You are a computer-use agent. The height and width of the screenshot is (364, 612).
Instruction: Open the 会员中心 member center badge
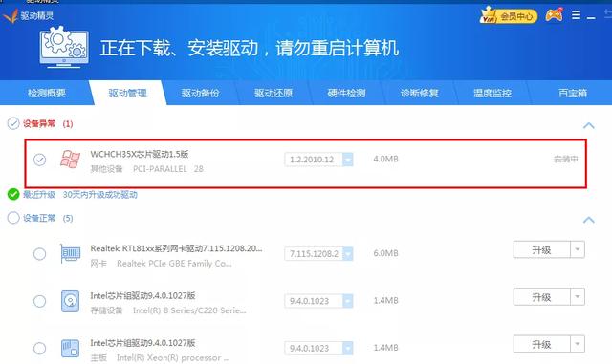(509, 16)
